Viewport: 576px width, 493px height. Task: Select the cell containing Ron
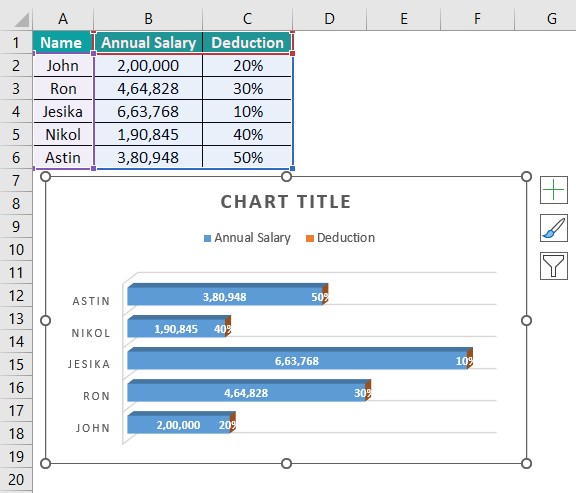63,89
